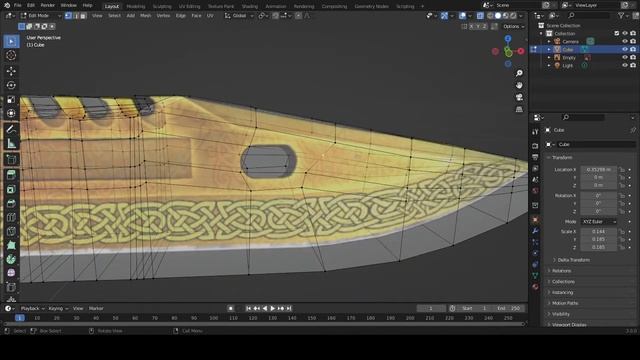Click the Marker menu in timeline
The height and width of the screenshot is (360, 640).
coord(96,309)
